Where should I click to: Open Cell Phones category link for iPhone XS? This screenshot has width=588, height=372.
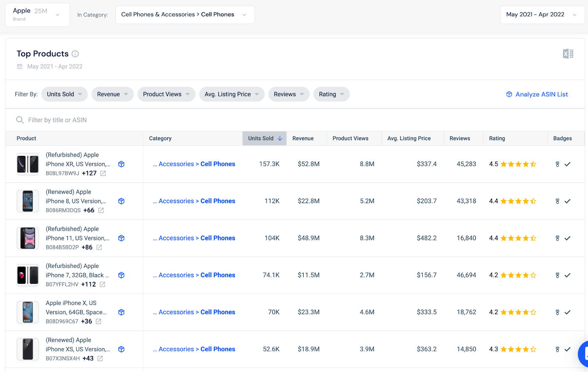tap(218, 349)
